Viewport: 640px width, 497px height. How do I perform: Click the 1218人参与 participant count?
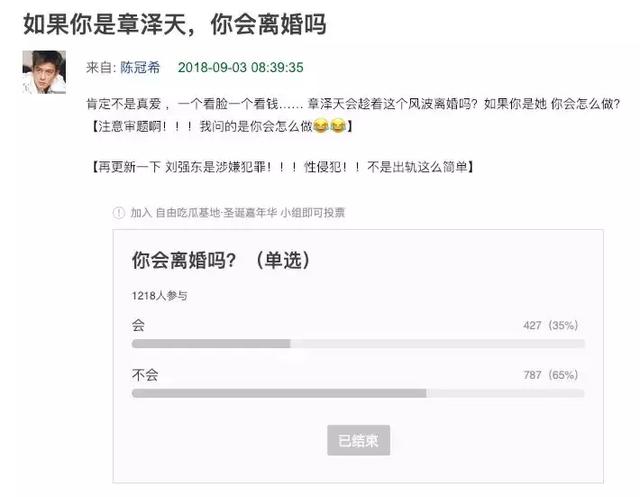tap(159, 296)
